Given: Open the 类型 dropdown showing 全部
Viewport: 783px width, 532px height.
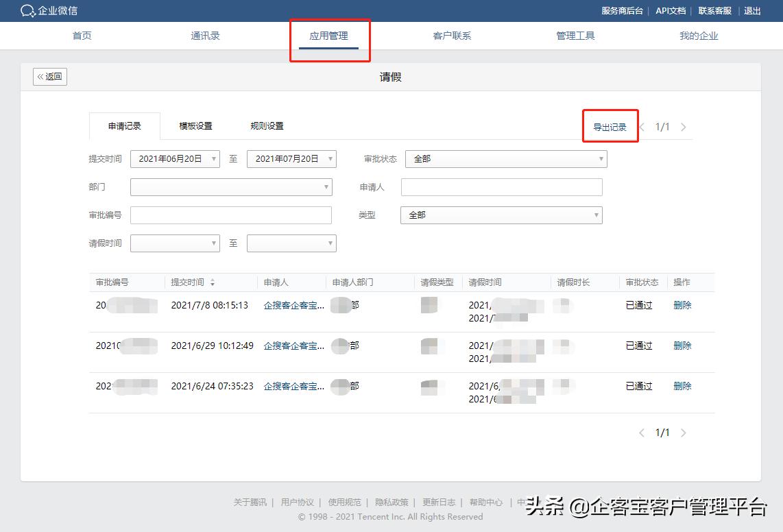Looking at the screenshot, I should [501, 215].
